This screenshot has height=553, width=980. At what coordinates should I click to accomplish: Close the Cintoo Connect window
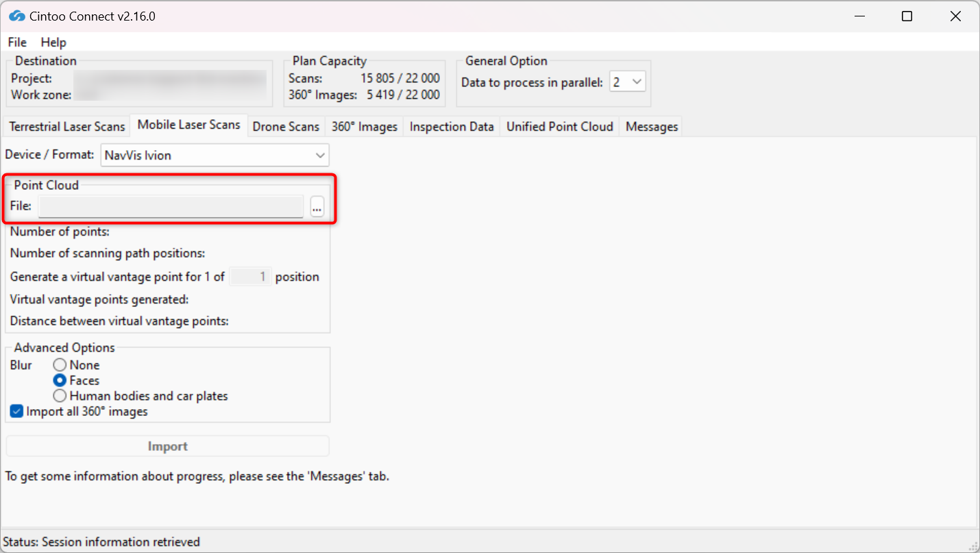click(x=955, y=16)
